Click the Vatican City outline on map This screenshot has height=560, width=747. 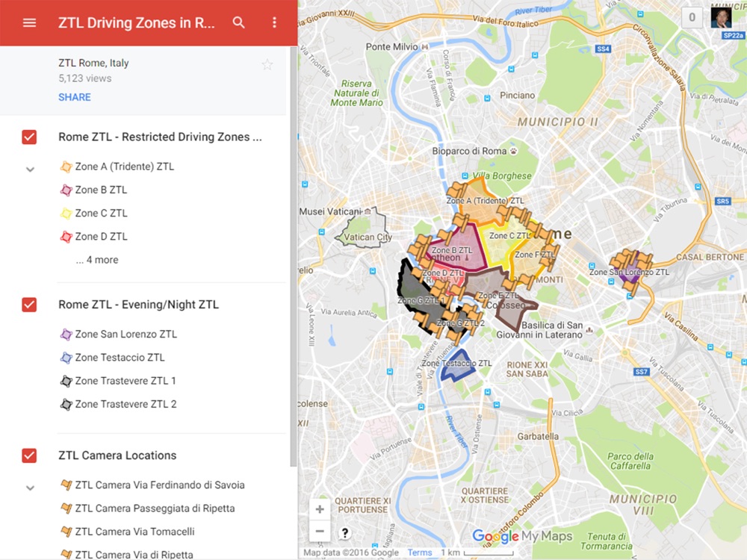(x=365, y=228)
